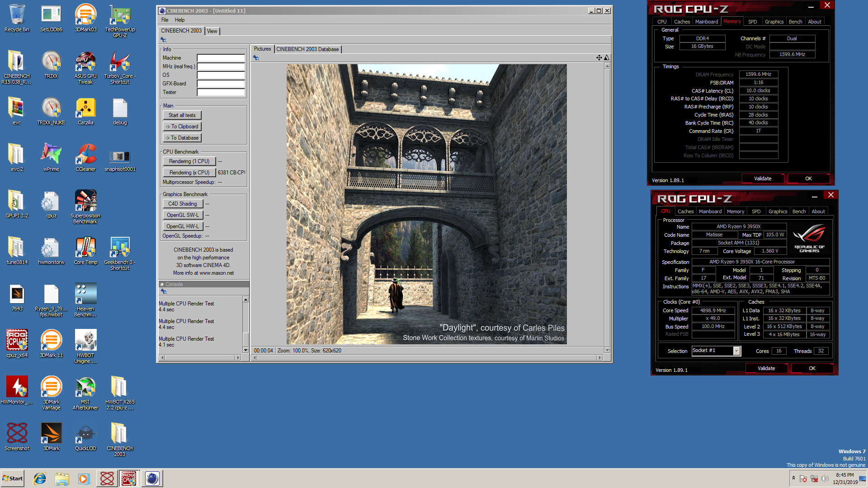Viewport: 868px width, 488px height.
Task: Open the Geekbench 3 shortcut
Action: point(120,253)
